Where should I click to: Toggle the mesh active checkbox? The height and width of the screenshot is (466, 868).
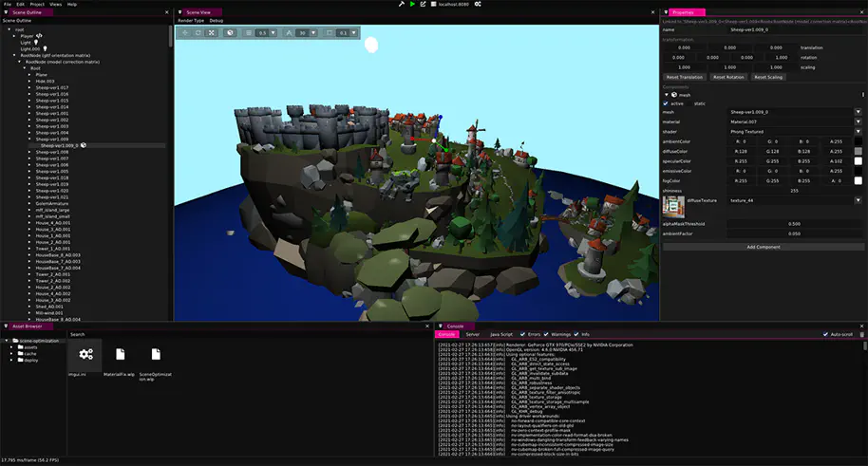[666, 103]
